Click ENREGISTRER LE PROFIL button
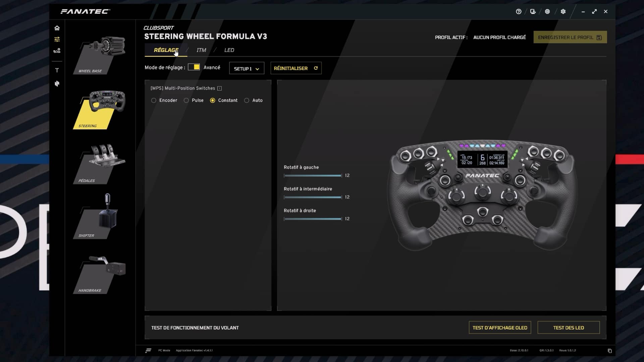This screenshot has height=362, width=644. 570,37
